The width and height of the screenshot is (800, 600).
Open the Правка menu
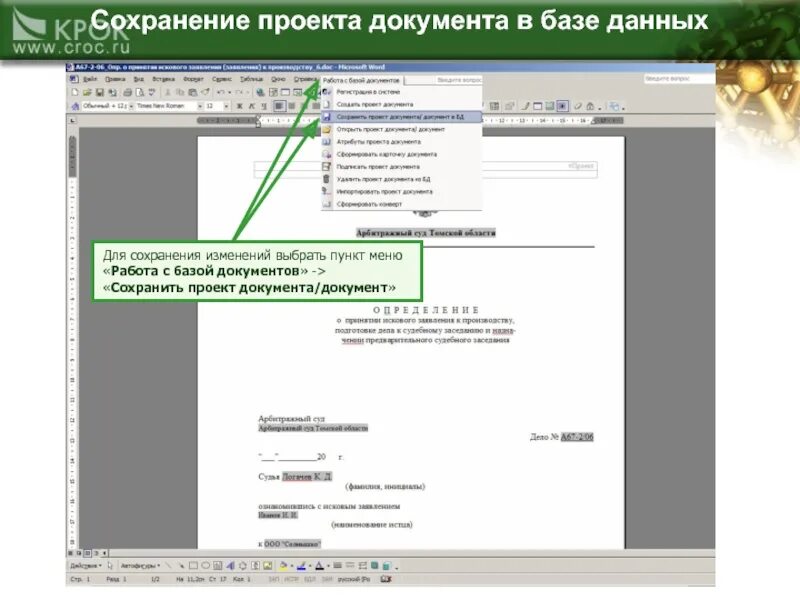[x=115, y=79]
